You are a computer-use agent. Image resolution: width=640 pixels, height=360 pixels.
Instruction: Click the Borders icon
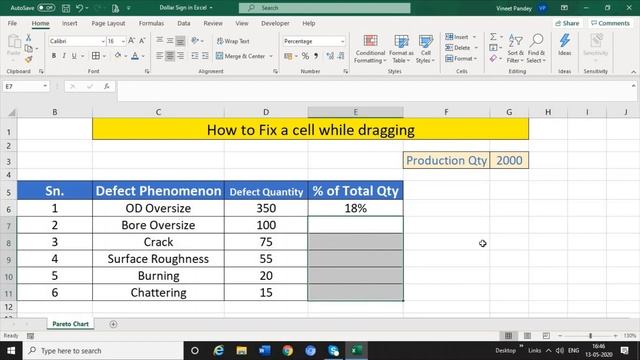coord(96,56)
